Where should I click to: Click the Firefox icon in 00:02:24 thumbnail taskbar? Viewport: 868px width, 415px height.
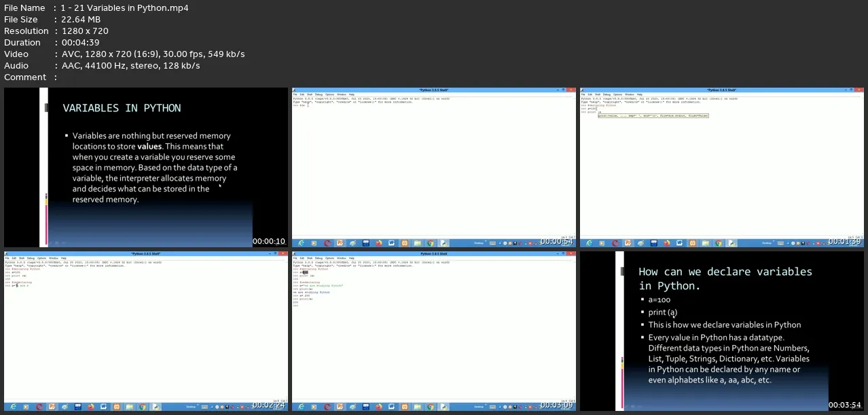pos(91,407)
